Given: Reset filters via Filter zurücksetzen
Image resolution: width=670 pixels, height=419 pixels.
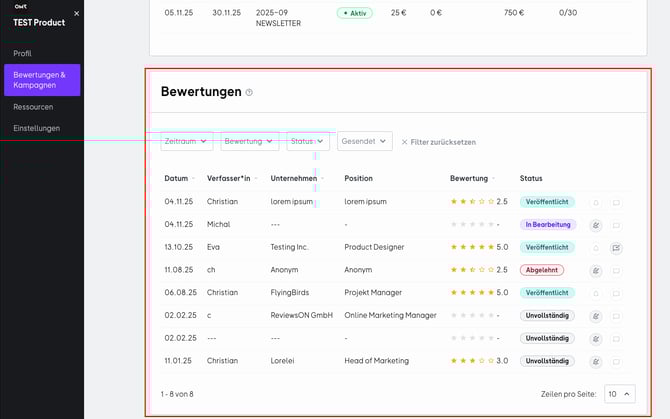Looking at the screenshot, I should click(x=438, y=142).
